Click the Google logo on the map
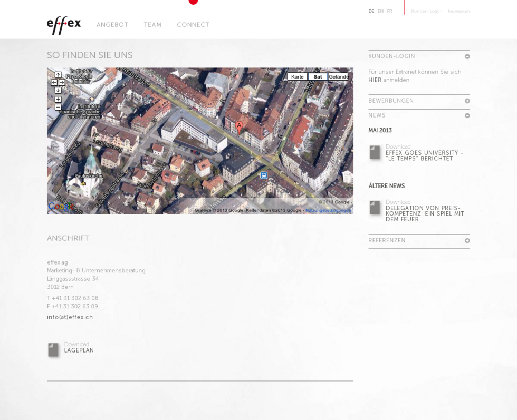Viewport: 517px width, 420px height. click(61, 207)
